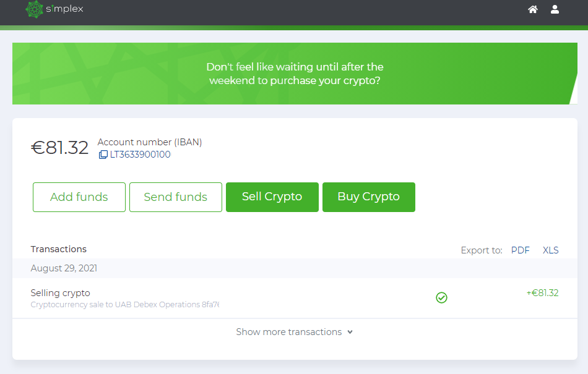Click Show more transactions
The height and width of the screenshot is (374, 588).
click(x=288, y=332)
